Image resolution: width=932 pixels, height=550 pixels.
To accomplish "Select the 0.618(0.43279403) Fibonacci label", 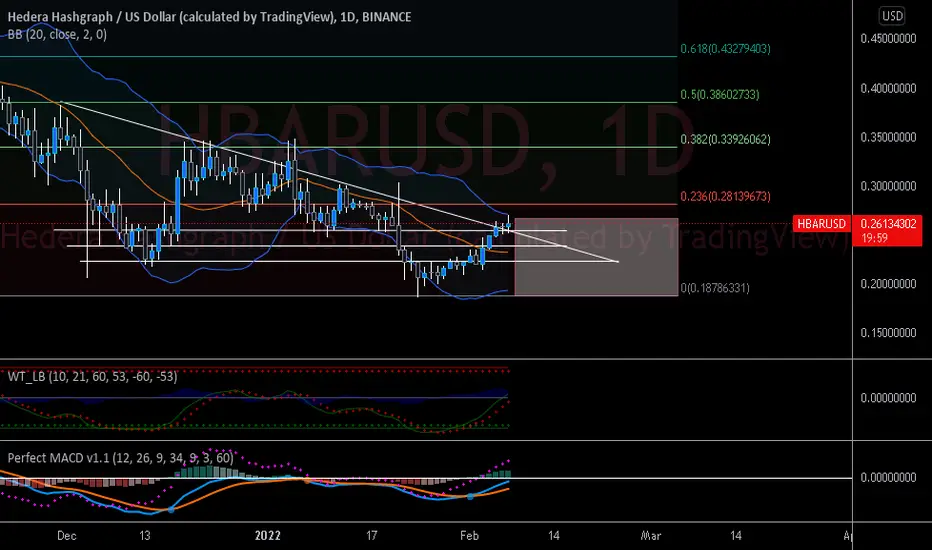I will [x=725, y=49].
